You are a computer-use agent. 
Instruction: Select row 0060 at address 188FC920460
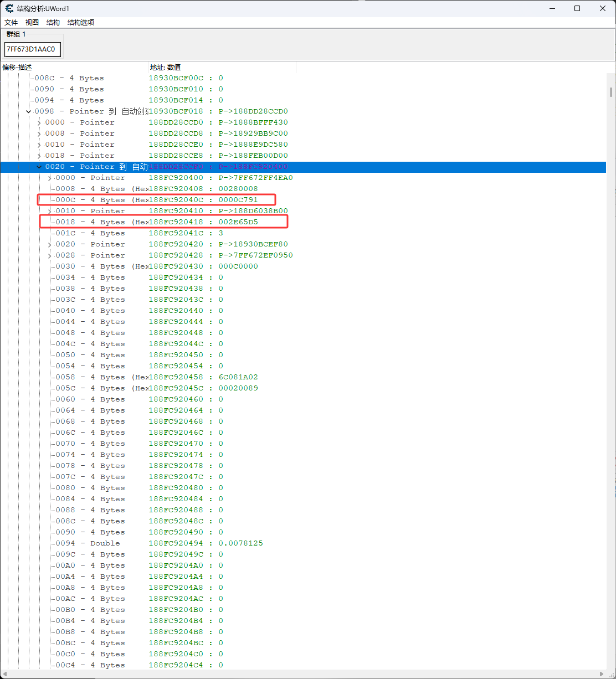coord(303,399)
